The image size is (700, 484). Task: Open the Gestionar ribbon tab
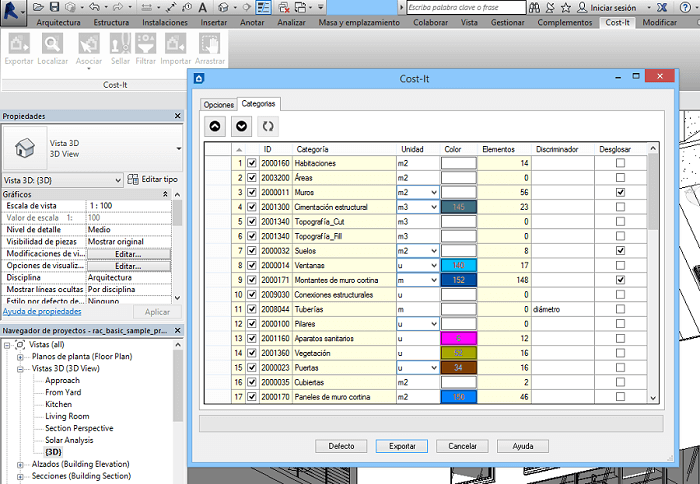[508, 22]
